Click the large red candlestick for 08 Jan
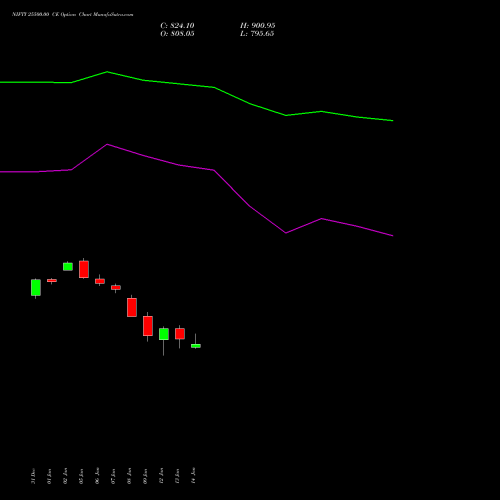Image resolution: width=500 pixels, height=500 pixels. click(132, 307)
